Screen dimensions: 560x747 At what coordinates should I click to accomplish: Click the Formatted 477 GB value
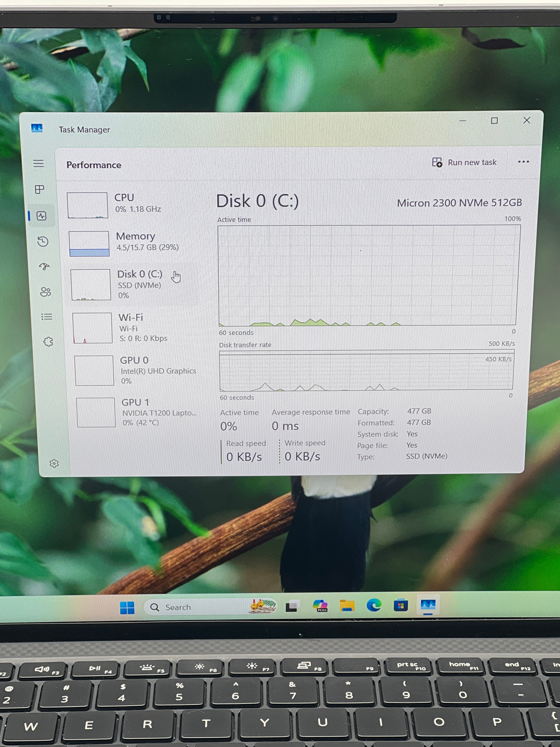[x=419, y=422]
